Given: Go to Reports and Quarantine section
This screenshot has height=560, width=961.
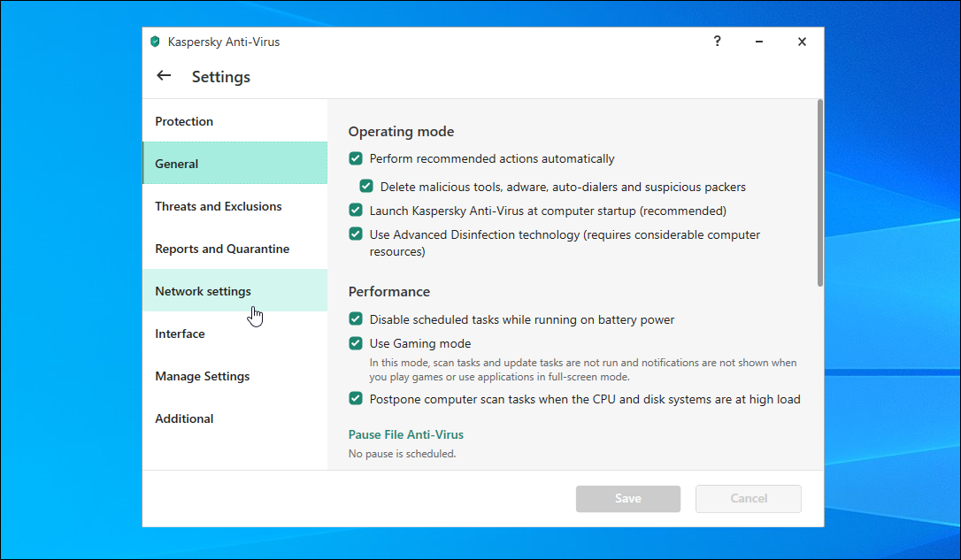Looking at the screenshot, I should coord(222,249).
